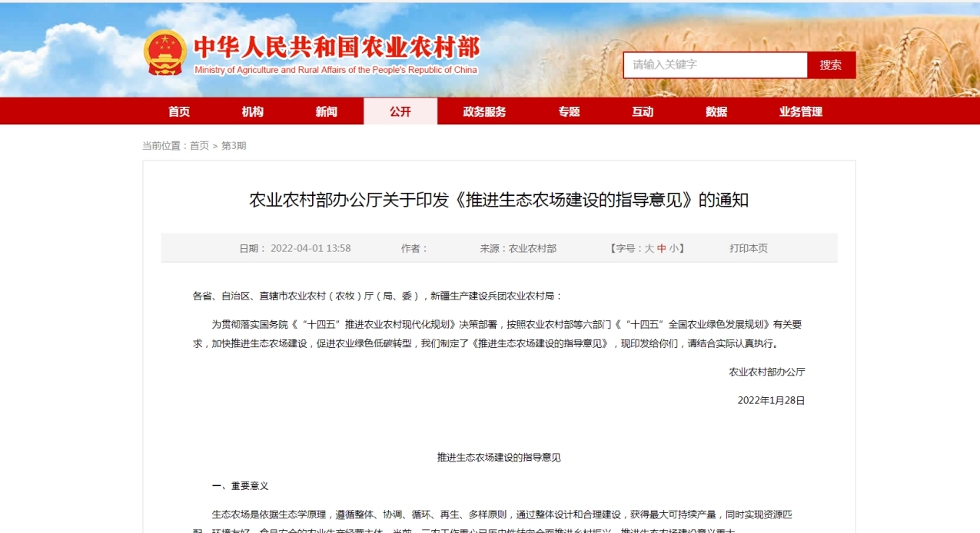The width and height of the screenshot is (980, 533).
Task: Click the 搜索 search button
Action: click(x=832, y=65)
